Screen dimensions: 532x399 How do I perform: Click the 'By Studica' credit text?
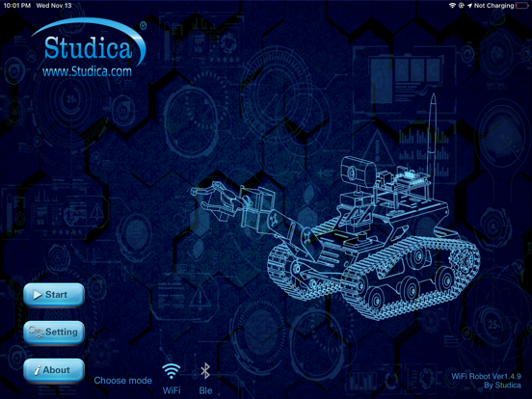[502, 386]
